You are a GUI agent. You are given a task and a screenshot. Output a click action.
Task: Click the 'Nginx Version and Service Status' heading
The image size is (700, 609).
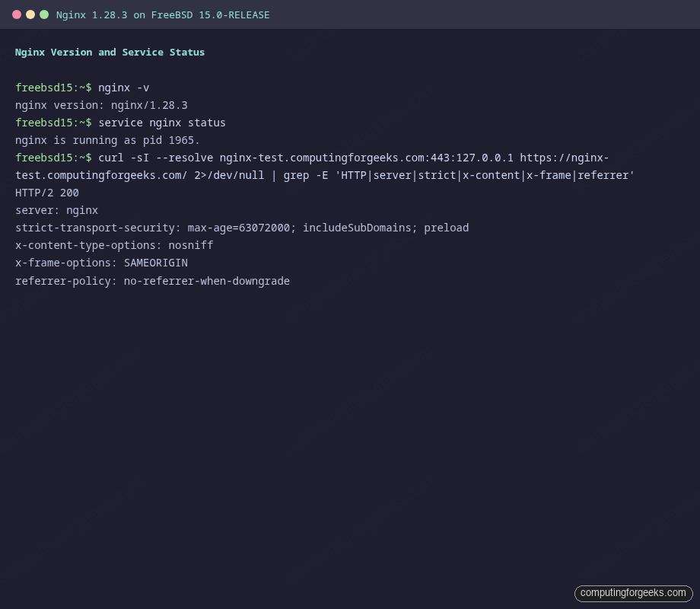click(110, 52)
